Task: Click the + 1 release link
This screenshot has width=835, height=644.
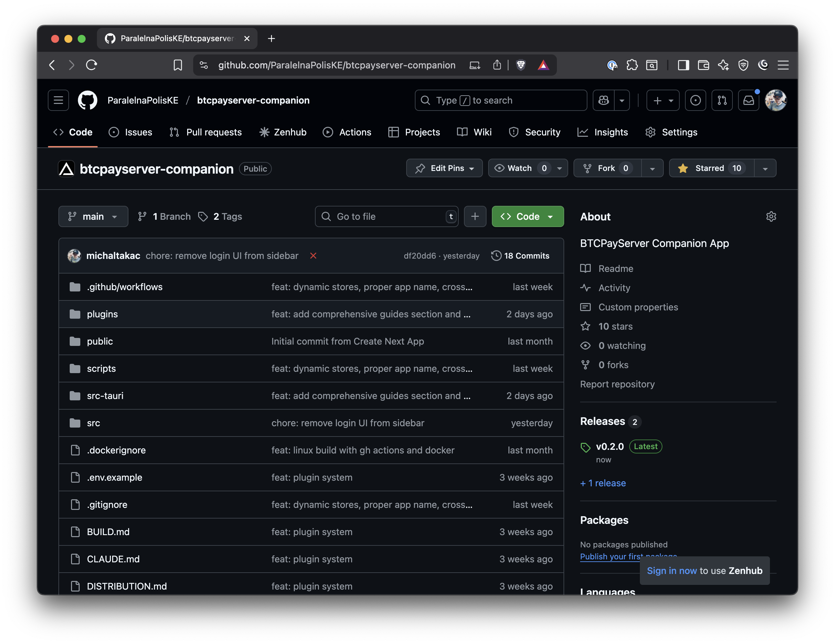Action: (603, 483)
